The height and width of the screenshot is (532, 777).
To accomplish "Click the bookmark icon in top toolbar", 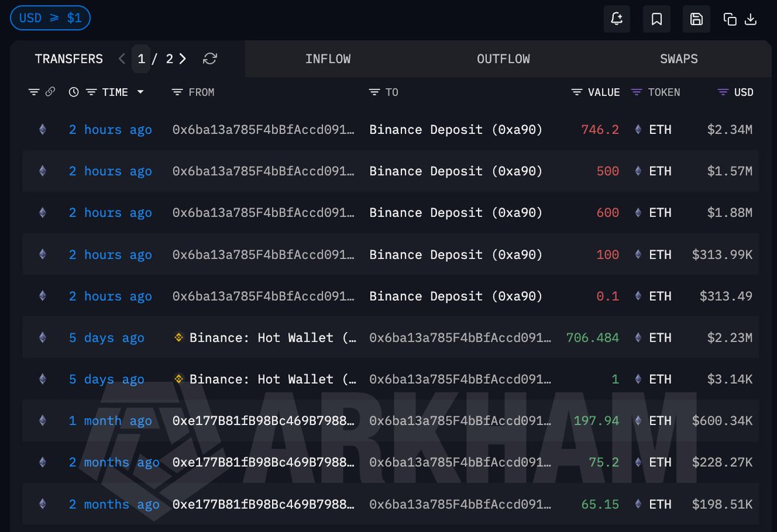I will [657, 19].
